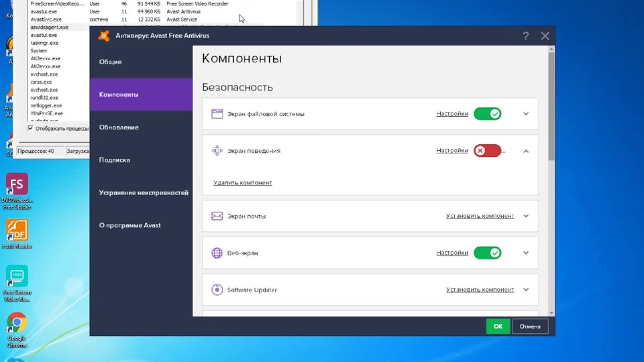Click the 'Отмена' cancel button

pos(530,326)
